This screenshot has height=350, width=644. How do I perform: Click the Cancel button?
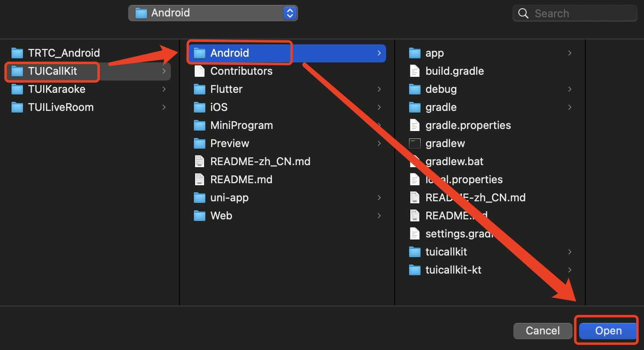tap(543, 331)
